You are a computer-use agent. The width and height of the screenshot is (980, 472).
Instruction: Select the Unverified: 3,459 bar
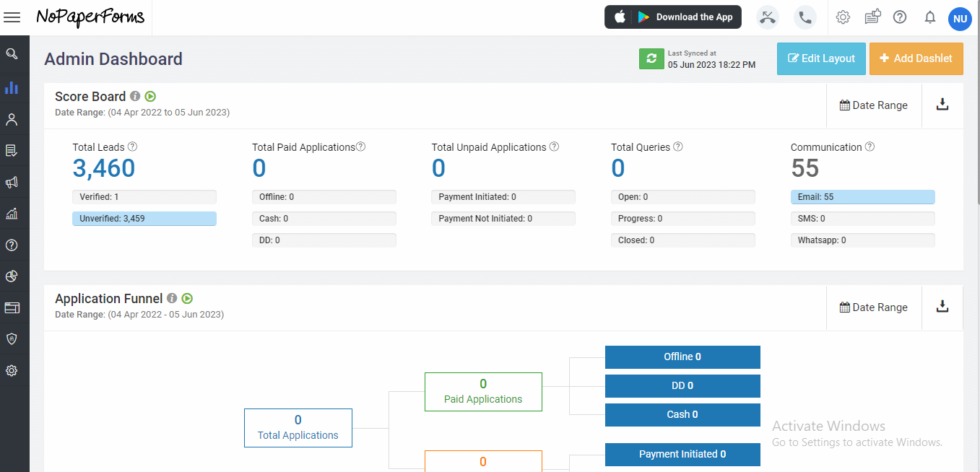coord(144,219)
